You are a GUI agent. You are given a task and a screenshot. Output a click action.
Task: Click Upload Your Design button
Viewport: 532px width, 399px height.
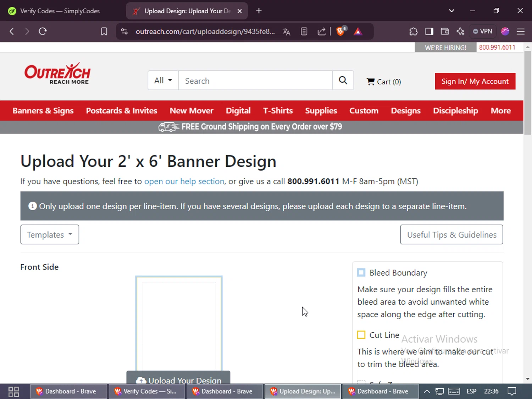pyautogui.click(x=178, y=377)
